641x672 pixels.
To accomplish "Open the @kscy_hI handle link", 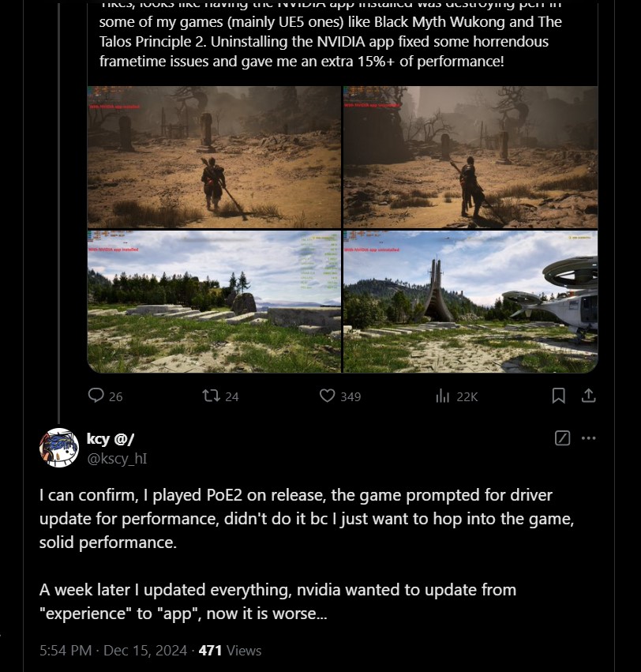I will (x=117, y=457).
